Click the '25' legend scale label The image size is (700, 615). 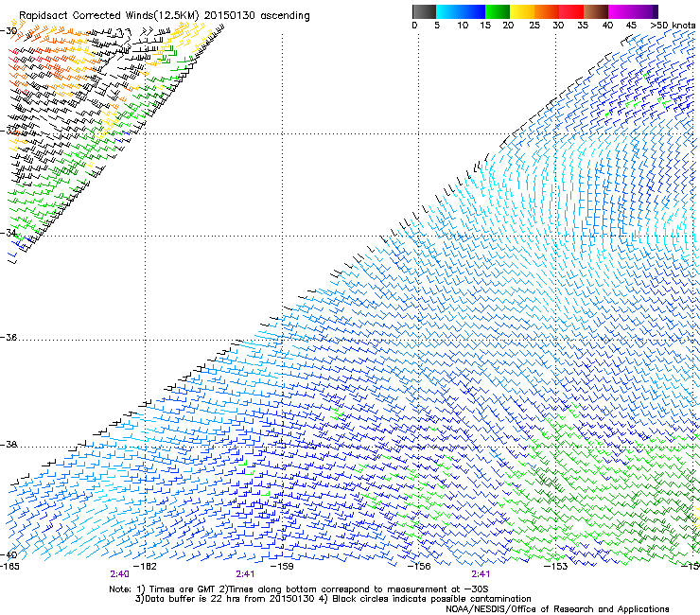pyautogui.click(x=534, y=26)
